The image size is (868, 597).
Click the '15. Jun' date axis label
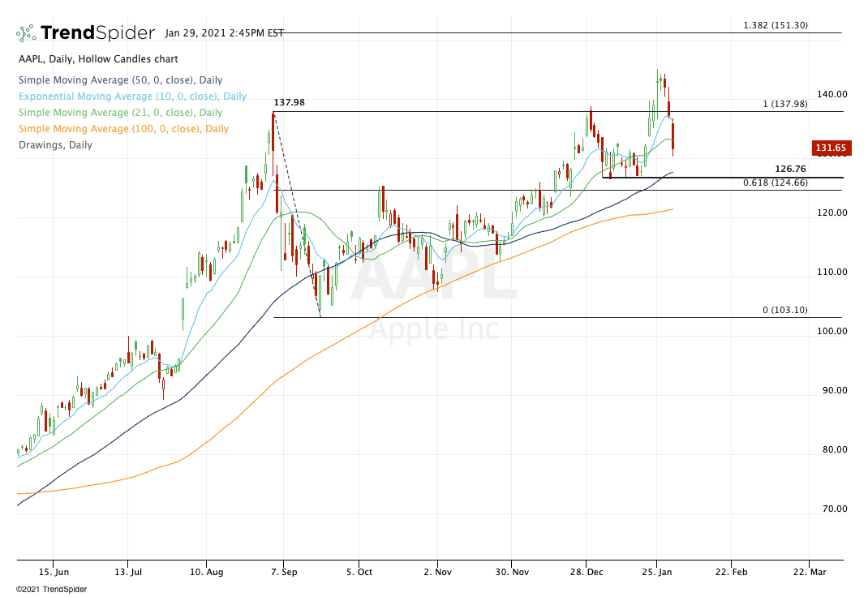point(54,572)
